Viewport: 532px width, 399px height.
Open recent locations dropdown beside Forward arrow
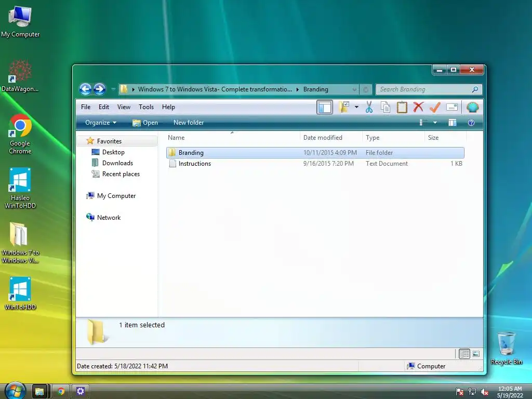(x=113, y=89)
